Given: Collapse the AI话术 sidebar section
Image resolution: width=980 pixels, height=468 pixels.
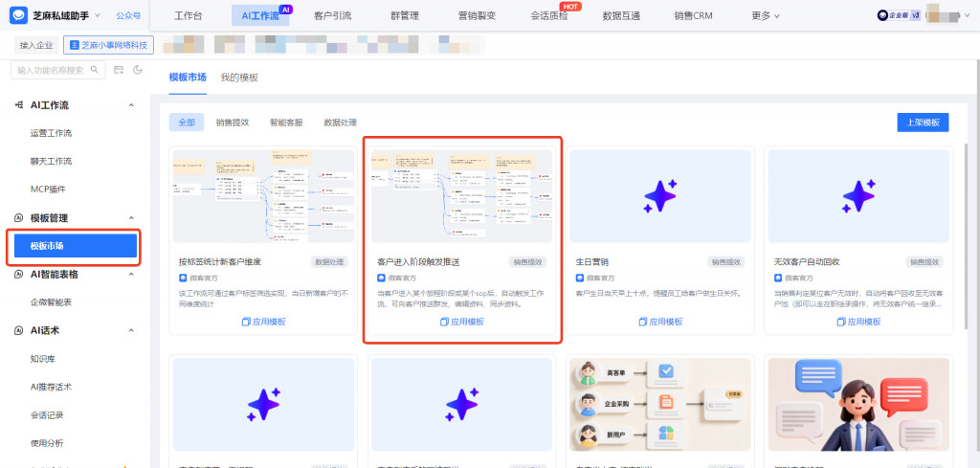Looking at the screenshot, I should 131,330.
